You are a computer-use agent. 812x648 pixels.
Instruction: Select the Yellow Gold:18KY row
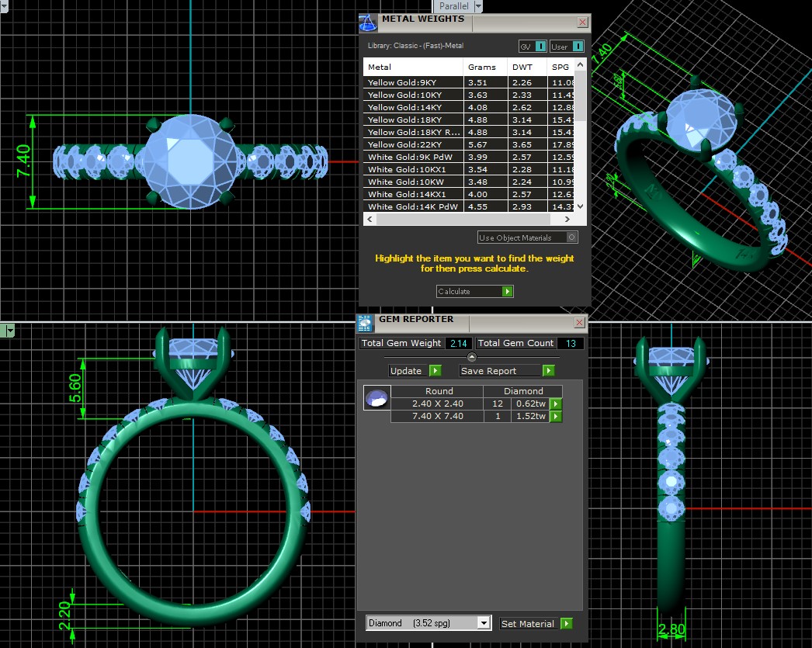tap(413, 120)
